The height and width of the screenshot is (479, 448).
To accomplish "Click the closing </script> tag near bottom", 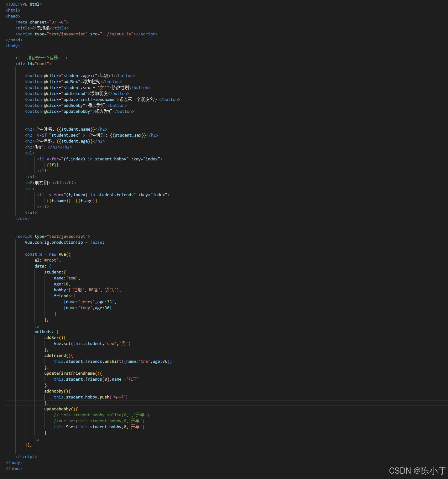I will point(26,456).
